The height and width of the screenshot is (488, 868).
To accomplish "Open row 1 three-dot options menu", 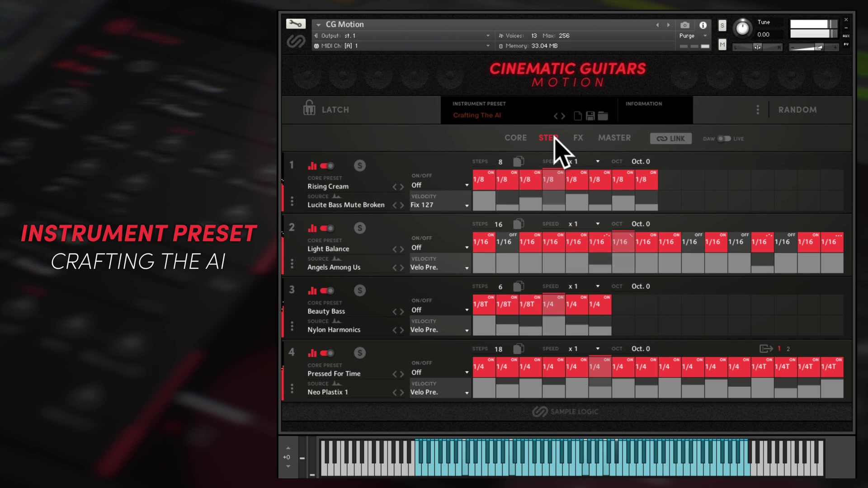I will click(x=292, y=201).
